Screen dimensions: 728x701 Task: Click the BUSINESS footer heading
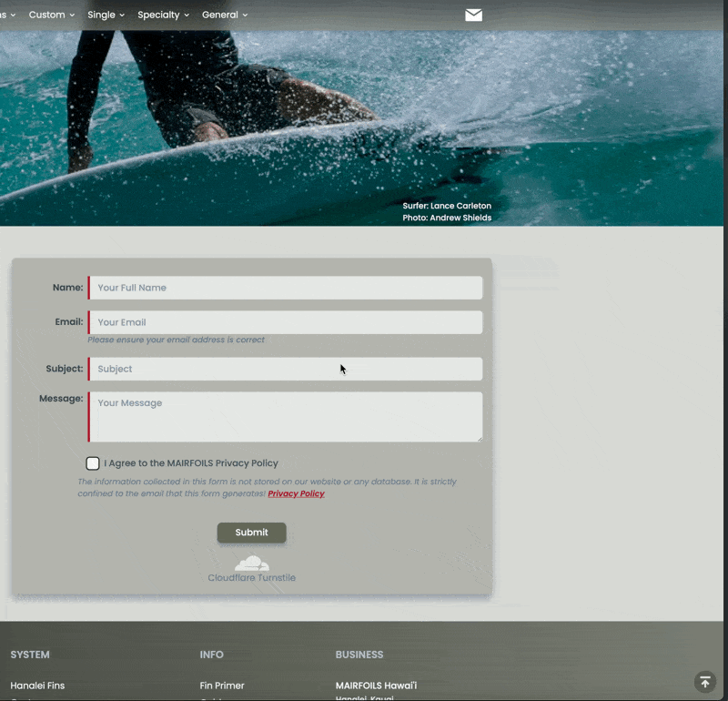[x=359, y=655]
